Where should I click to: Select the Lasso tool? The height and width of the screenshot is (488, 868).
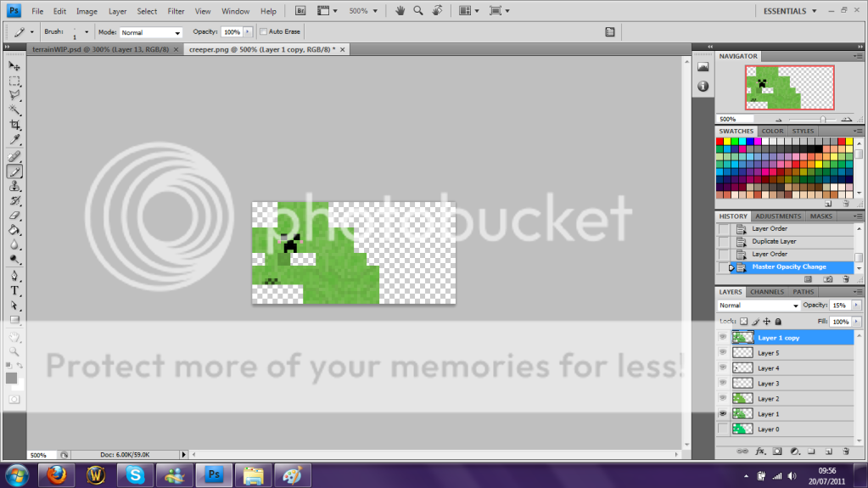pos(14,95)
